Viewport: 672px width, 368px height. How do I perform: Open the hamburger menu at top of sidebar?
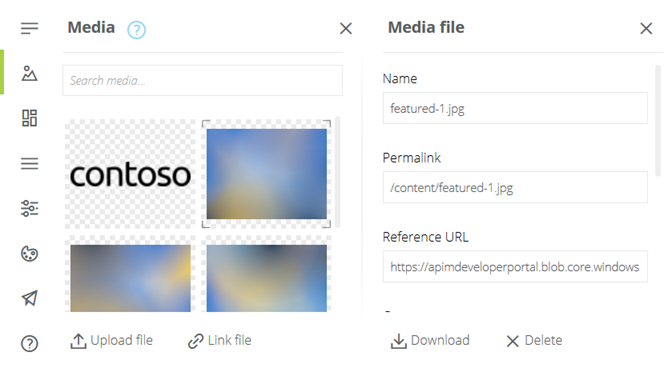point(30,28)
